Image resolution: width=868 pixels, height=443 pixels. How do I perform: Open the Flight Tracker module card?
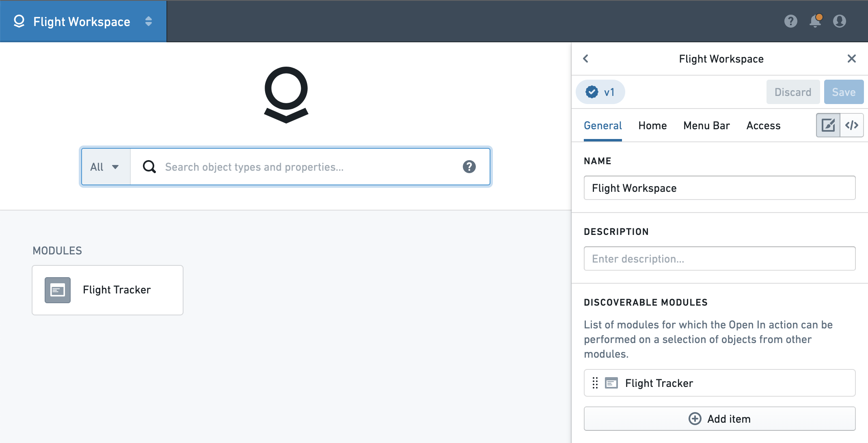[x=108, y=290]
